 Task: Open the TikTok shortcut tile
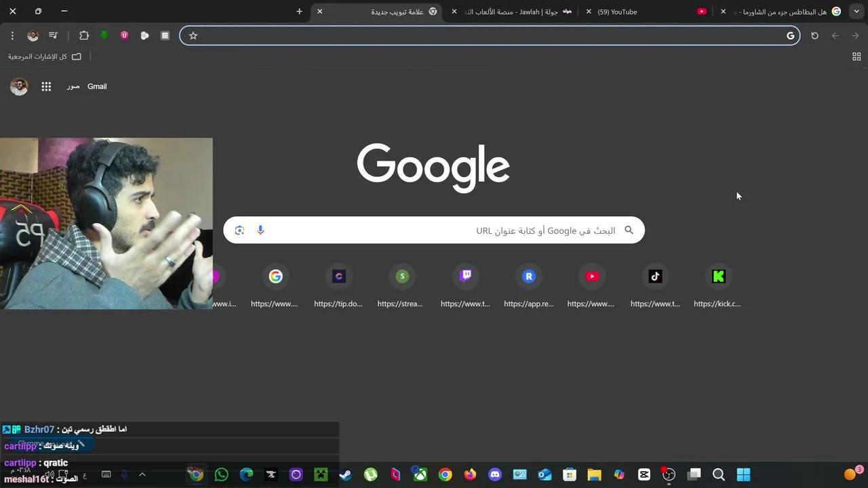(655, 287)
